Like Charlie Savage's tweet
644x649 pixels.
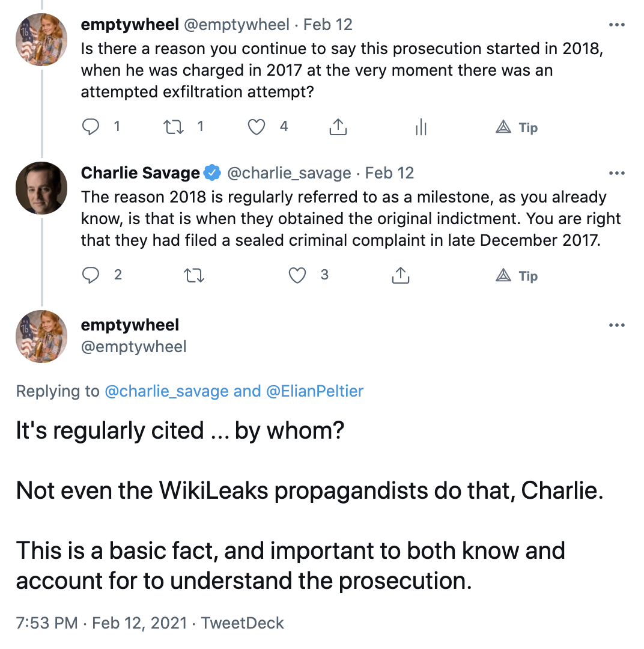coord(297,275)
